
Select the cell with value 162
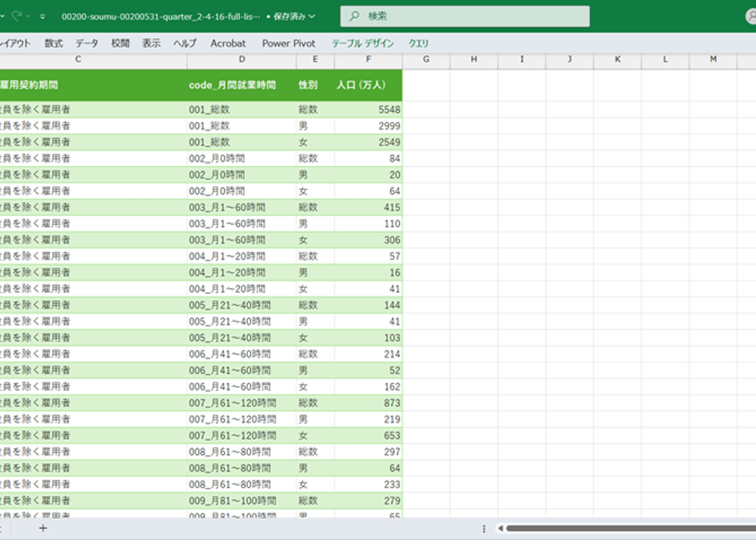click(368, 387)
